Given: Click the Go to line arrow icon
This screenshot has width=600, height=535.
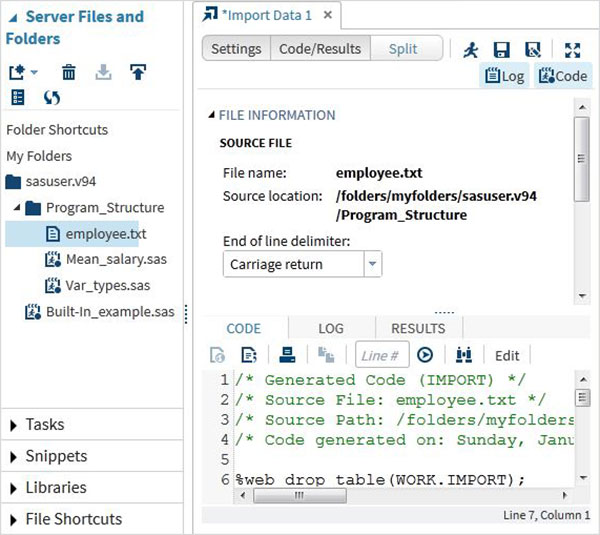Looking at the screenshot, I should (425, 355).
